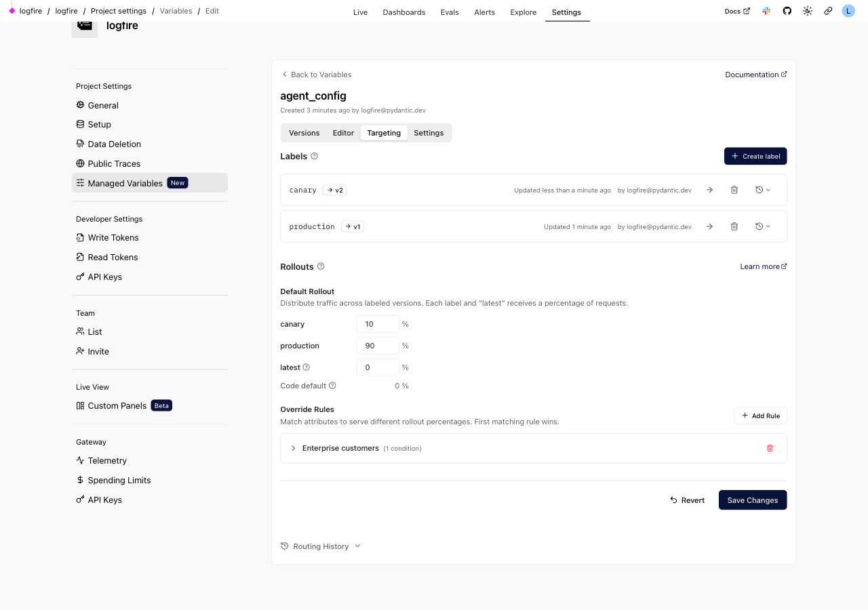Go back to Variables list
This screenshot has width=868, height=610.
(x=317, y=75)
